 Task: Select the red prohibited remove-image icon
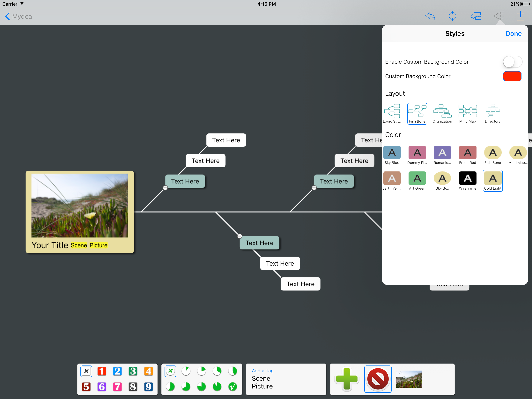point(378,379)
